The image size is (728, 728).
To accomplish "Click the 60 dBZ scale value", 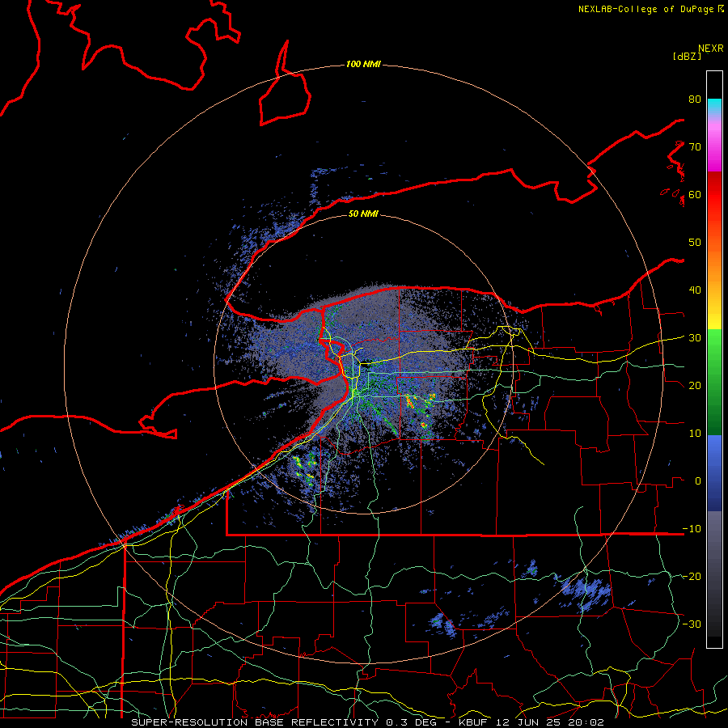I will point(695,194).
